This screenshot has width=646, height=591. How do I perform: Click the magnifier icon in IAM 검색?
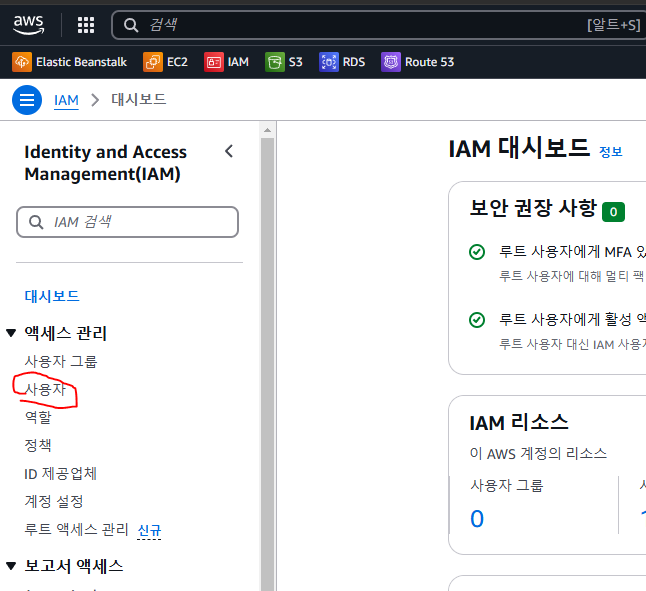pos(36,222)
